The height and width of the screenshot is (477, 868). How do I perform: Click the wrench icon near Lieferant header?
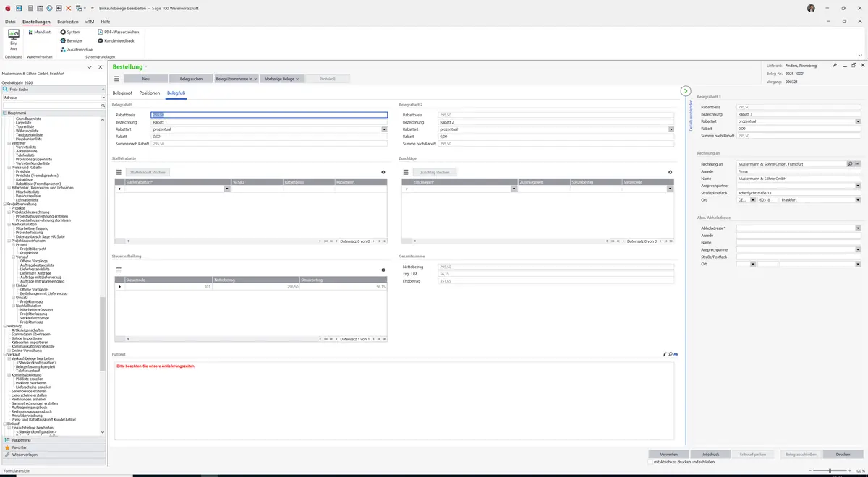point(835,66)
